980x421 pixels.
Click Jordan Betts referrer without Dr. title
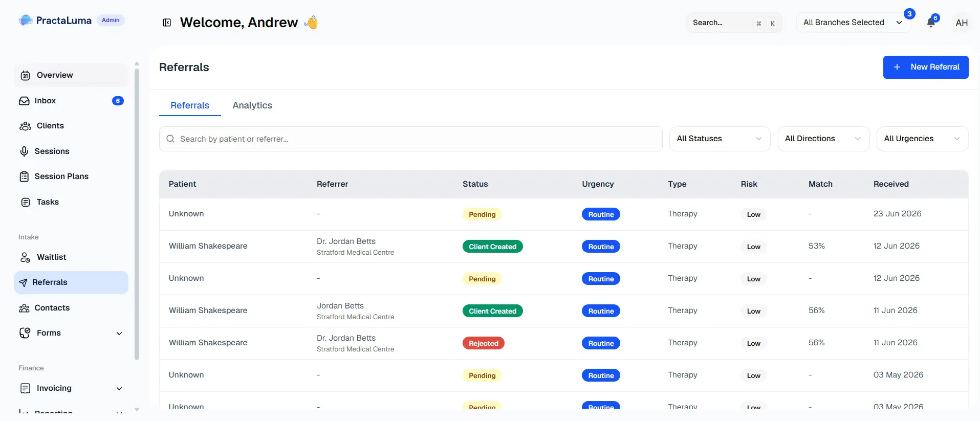coord(340,306)
